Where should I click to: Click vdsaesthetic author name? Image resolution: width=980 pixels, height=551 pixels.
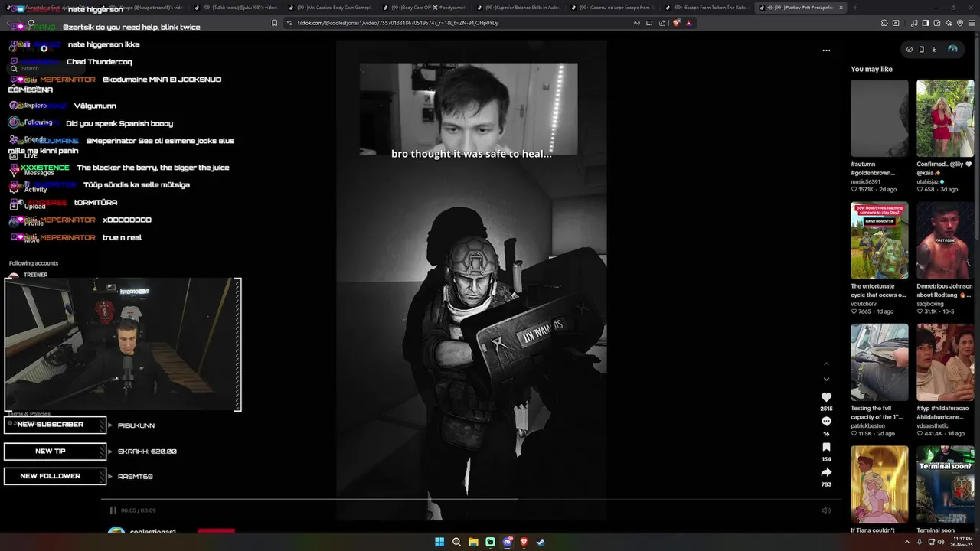(933, 425)
